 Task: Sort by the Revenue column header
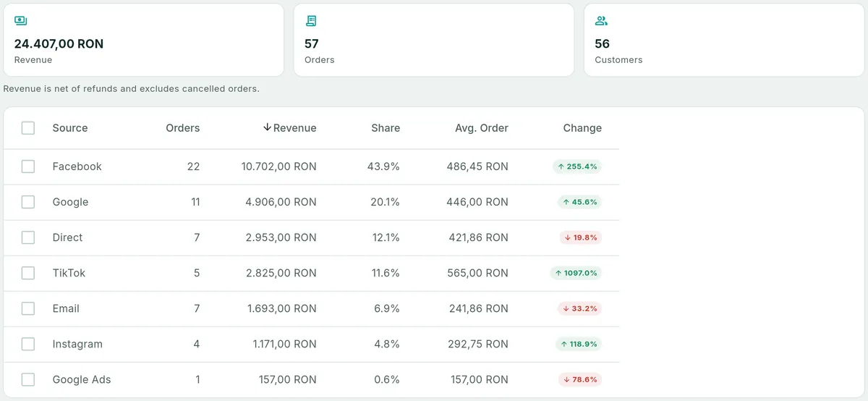295,128
